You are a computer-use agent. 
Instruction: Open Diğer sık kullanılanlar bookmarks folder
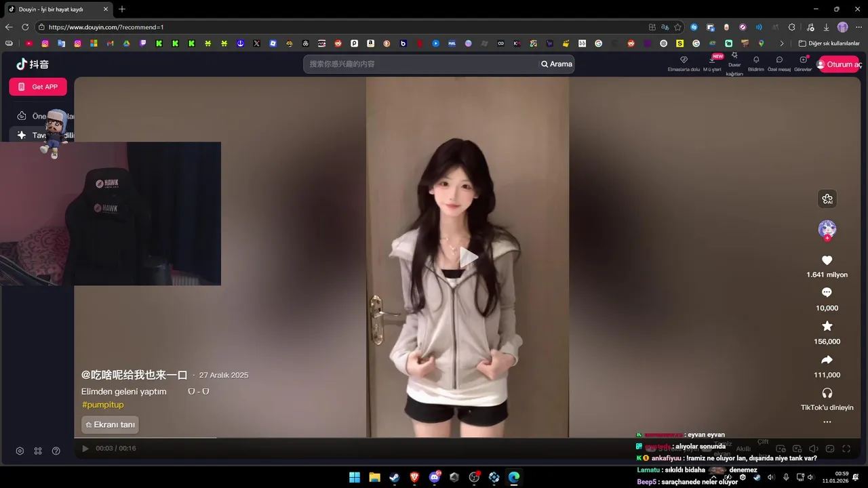[x=829, y=43]
